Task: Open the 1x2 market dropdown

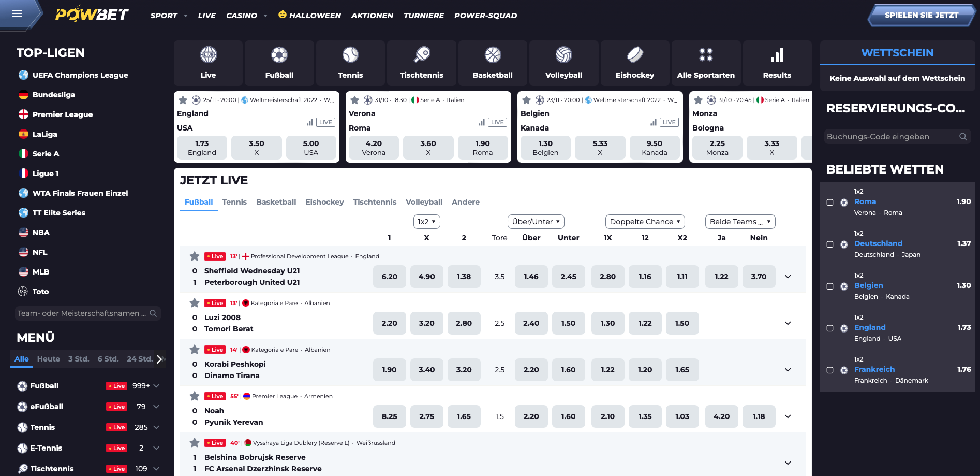Action: tap(427, 222)
